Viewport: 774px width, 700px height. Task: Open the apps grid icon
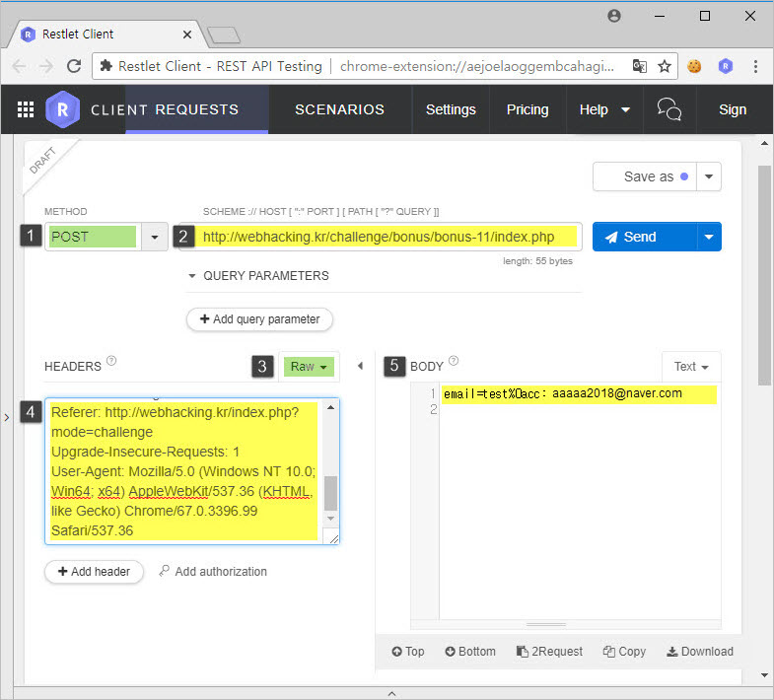tap(26, 109)
